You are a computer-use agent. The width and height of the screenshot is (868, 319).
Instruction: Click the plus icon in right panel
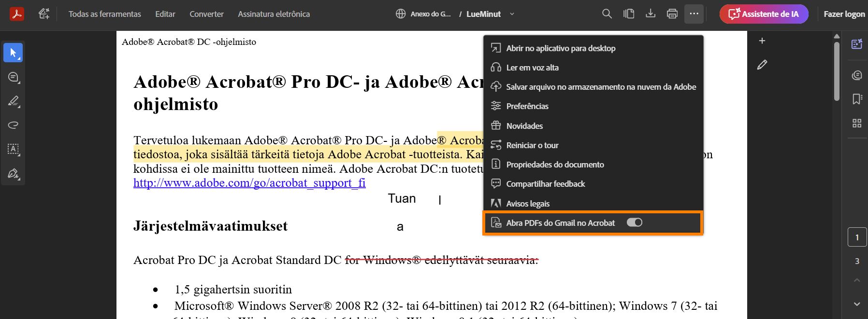coord(762,41)
